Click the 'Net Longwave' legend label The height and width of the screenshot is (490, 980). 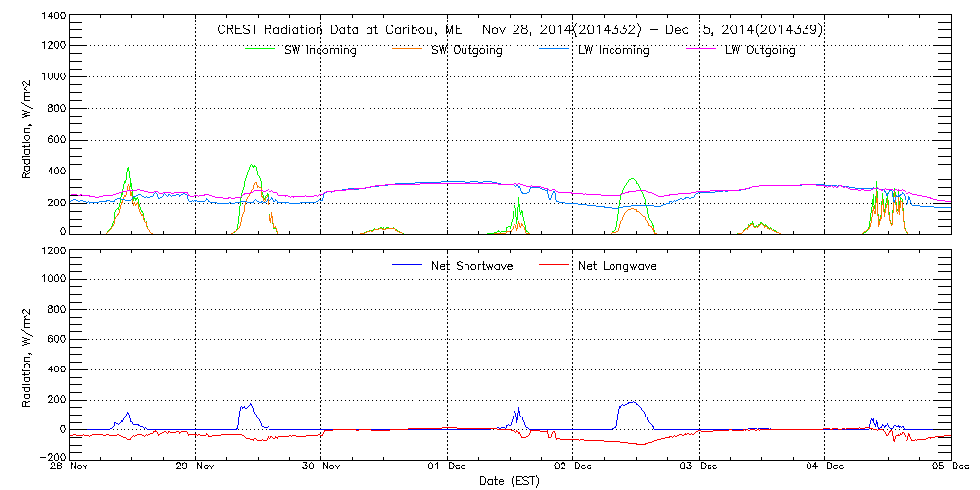coord(619,266)
